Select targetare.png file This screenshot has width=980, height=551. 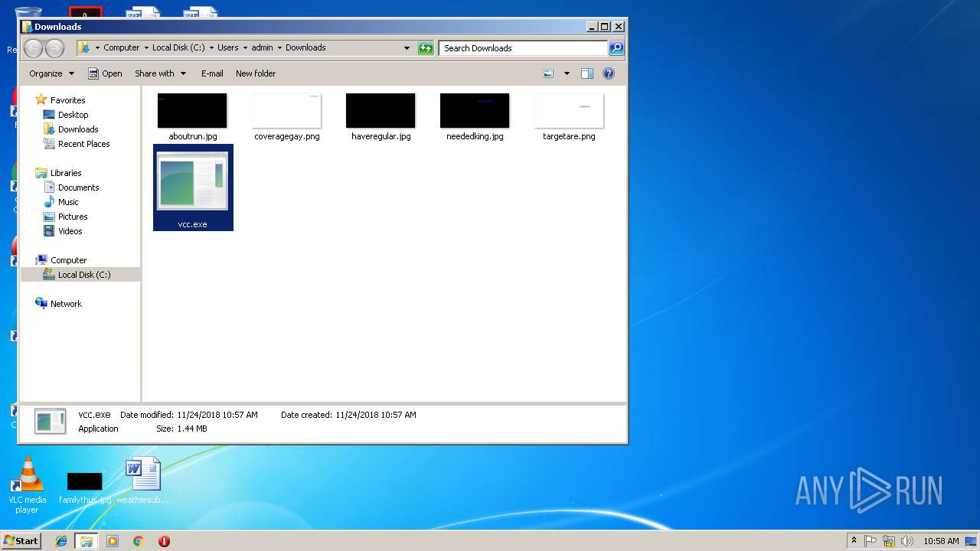tap(569, 117)
